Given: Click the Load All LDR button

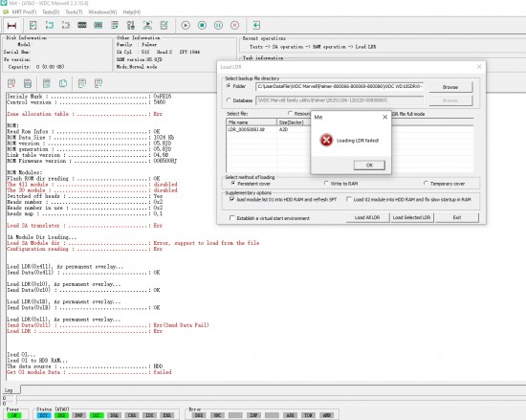Looking at the screenshot, I should [367, 217].
